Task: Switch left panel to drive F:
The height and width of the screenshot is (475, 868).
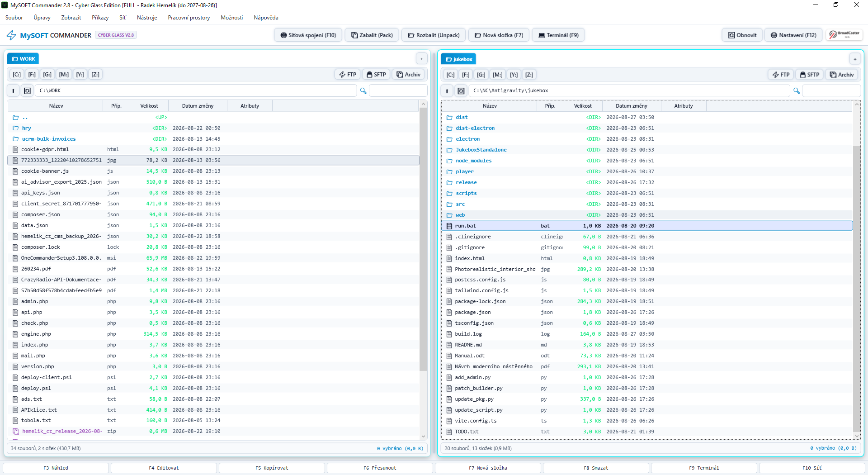Action: pos(32,75)
